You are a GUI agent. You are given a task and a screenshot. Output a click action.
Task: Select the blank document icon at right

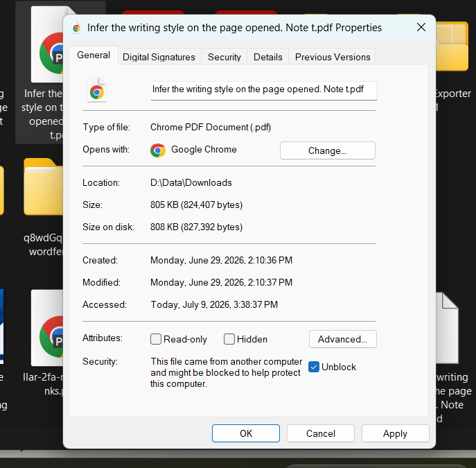(x=448, y=328)
